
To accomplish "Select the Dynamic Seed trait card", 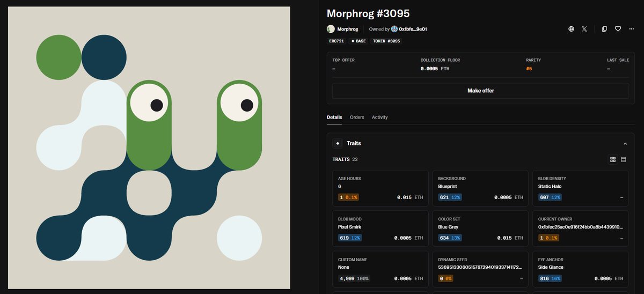I will click(x=480, y=269).
